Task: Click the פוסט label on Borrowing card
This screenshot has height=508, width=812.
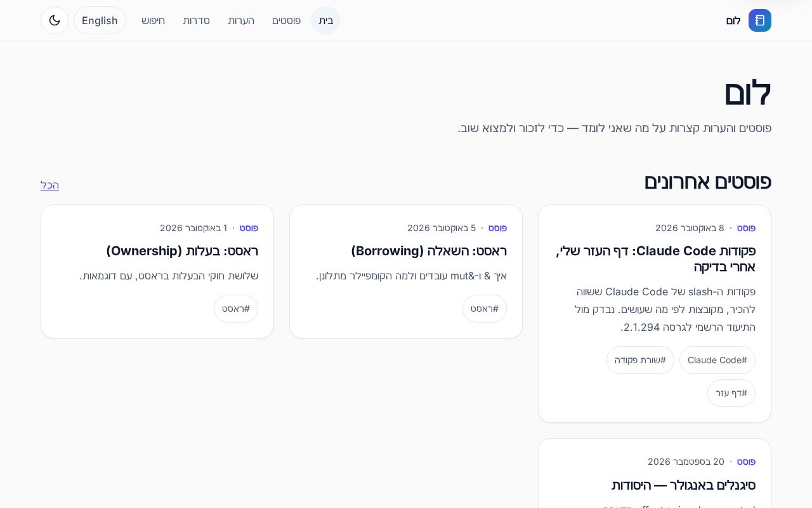Action: 497,228
